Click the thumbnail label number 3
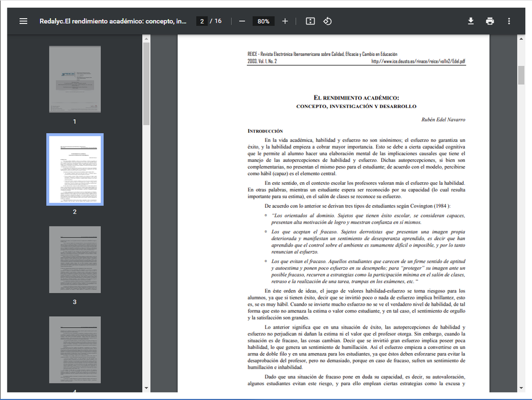Screen dimensions: 532x400 [x=75, y=301]
